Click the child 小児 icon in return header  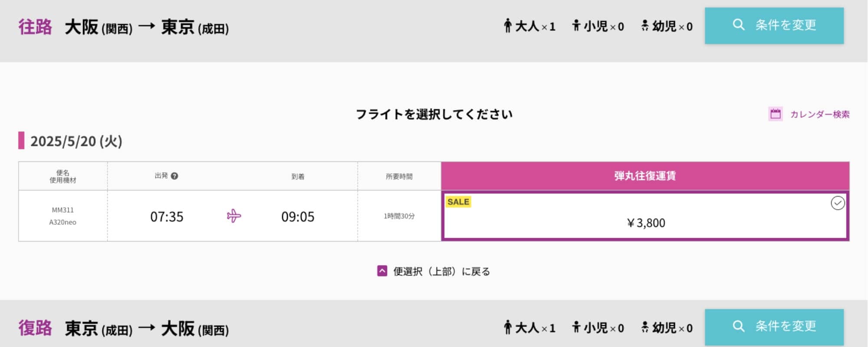[576, 327]
